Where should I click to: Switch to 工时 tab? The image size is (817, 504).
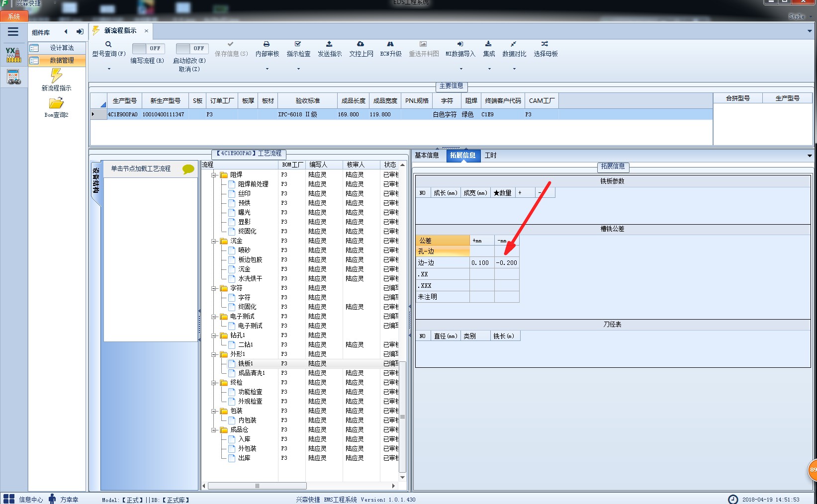(490, 156)
